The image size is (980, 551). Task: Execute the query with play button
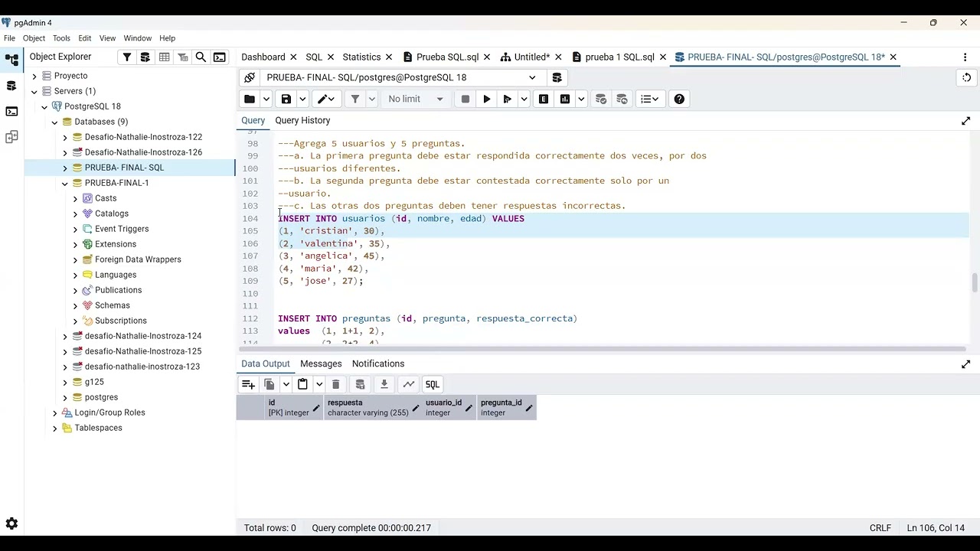click(x=486, y=99)
